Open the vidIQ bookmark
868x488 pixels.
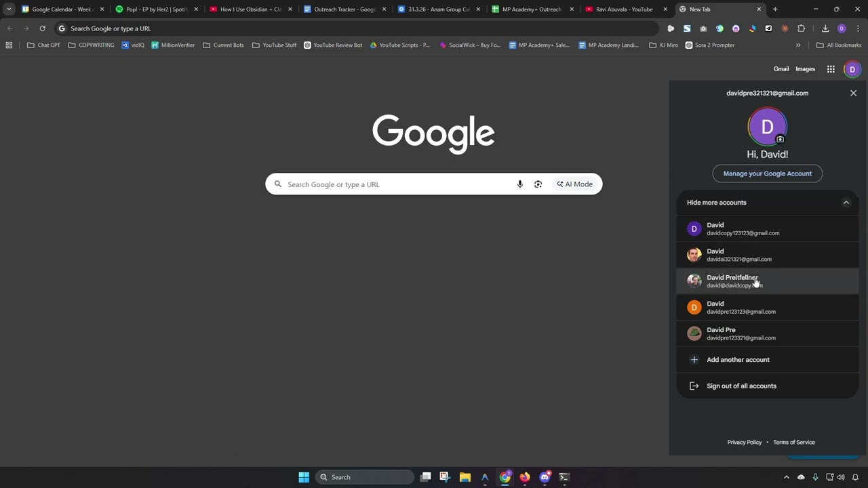point(133,45)
